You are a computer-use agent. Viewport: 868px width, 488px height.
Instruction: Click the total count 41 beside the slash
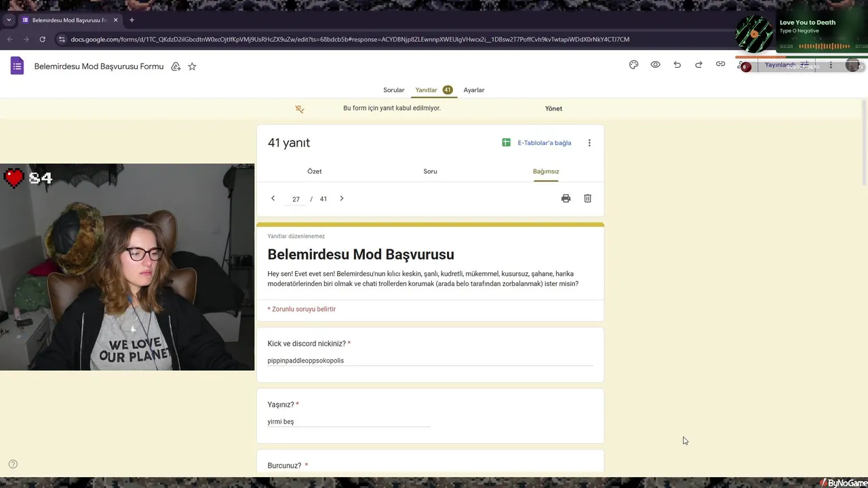pos(323,199)
